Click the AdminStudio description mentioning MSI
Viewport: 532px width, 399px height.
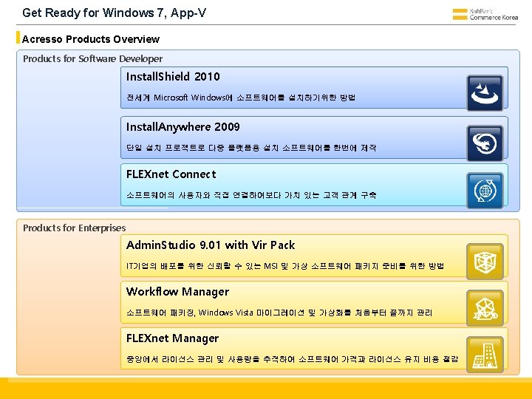point(285,266)
